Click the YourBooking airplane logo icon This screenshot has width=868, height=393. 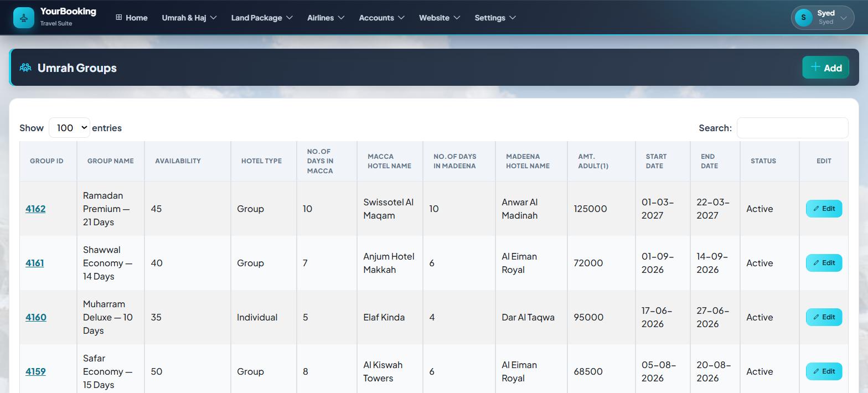point(24,18)
